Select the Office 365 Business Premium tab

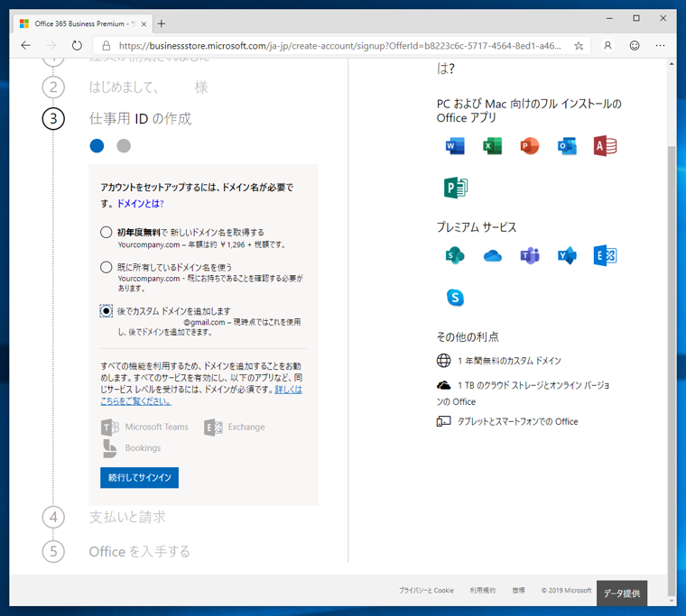(81, 23)
